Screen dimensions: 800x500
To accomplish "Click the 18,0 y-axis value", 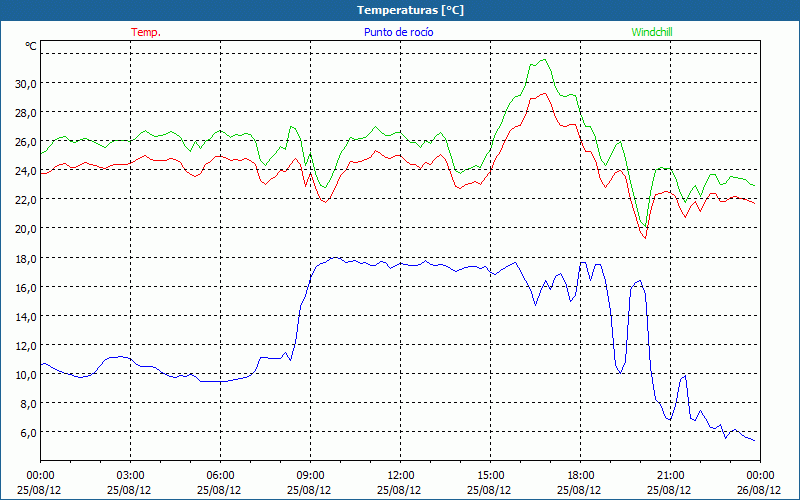I will [x=26, y=259].
